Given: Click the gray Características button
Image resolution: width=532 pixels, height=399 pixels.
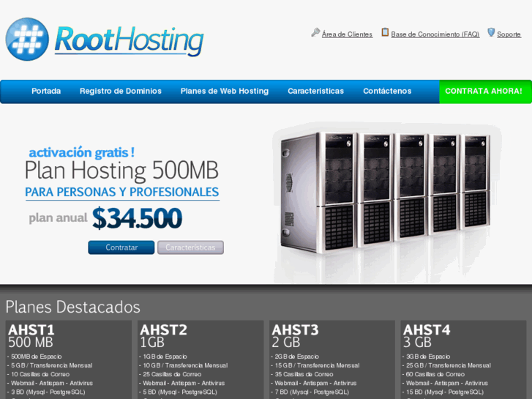Looking at the screenshot, I should pos(190,247).
